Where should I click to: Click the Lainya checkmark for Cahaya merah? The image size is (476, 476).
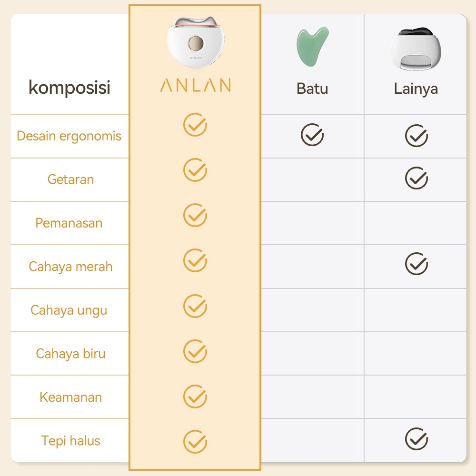[416, 264]
